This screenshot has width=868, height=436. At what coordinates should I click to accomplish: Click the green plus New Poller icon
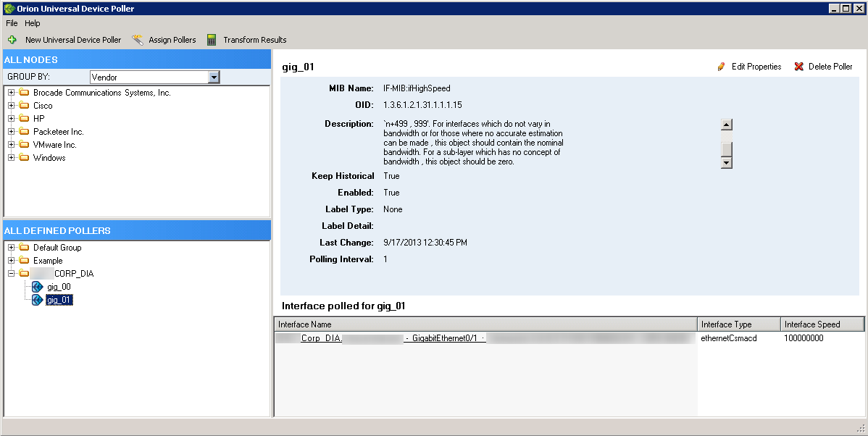coord(12,40)
